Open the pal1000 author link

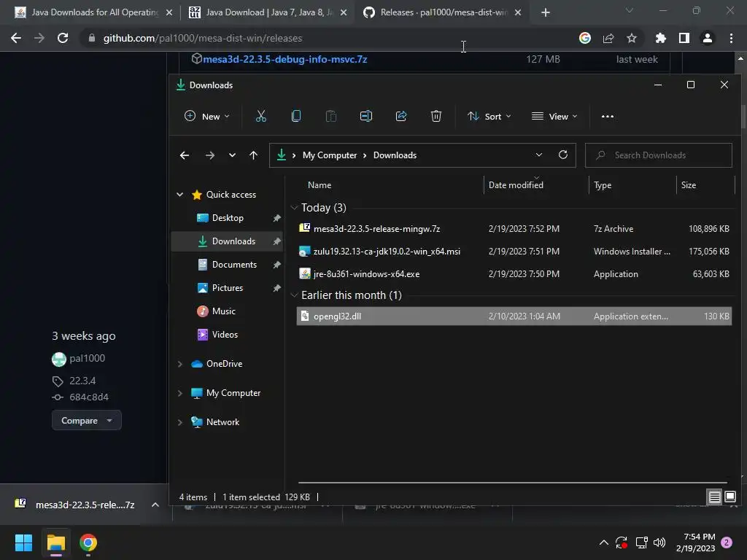[x=88, y=358]
